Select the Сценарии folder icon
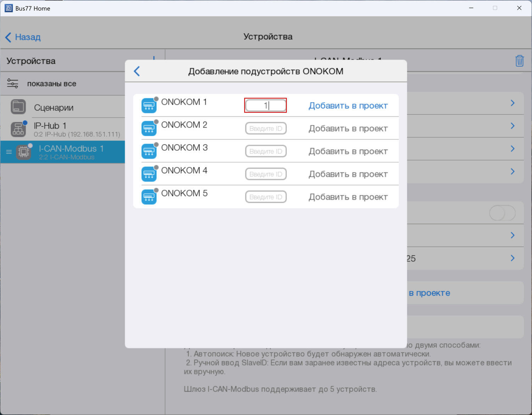Image resolution: width=532 pixels, height=415 pixels. point(18,107)
